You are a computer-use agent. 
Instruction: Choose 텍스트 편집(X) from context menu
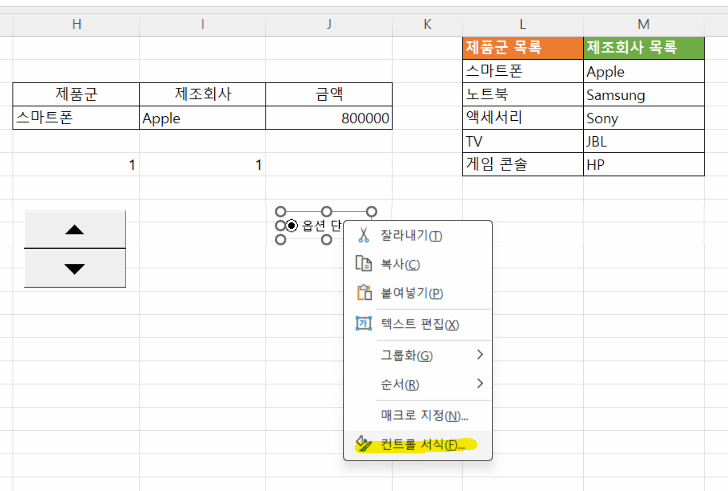click(x=418, y=323)
